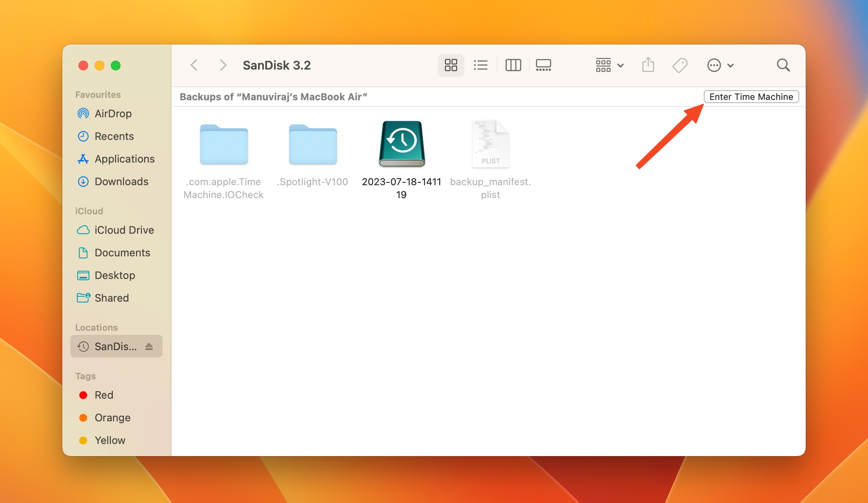Image resolution: width=868 pixels, height=503 pixels.
Task: Click the Backups of Manuviraj's MacBook Air label
Action: [273, 97]
